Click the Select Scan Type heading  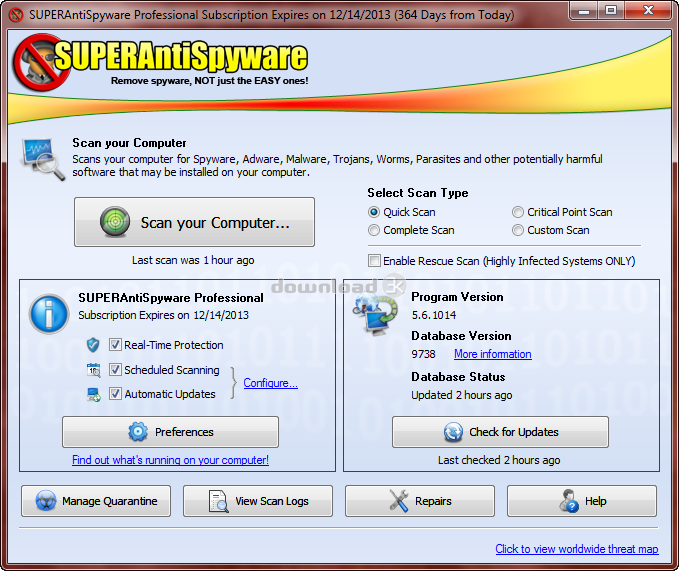418,193
